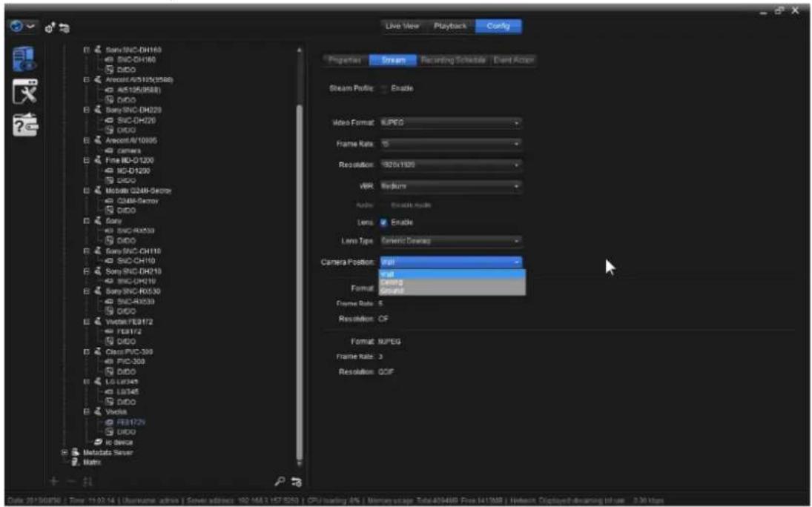The height and width of the screenshot is (507, 812).
Task: Select the SNC-DH210 channel row
Action: 136,281
